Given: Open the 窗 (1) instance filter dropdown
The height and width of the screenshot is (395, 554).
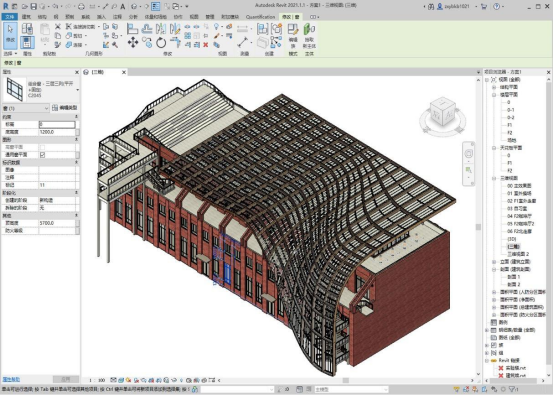Looking at the screenshot, I should pyautogui.click(x=25, y=108).
